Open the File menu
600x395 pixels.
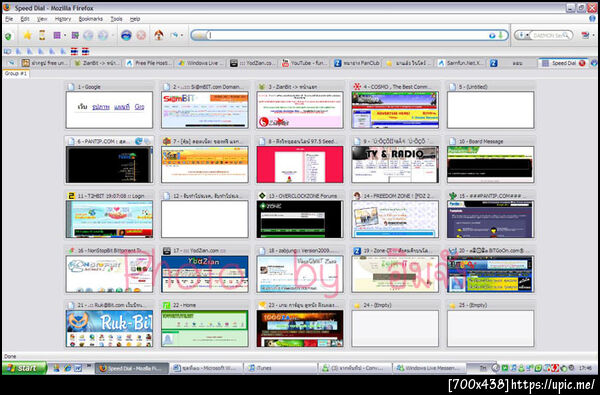coord(9,19)
